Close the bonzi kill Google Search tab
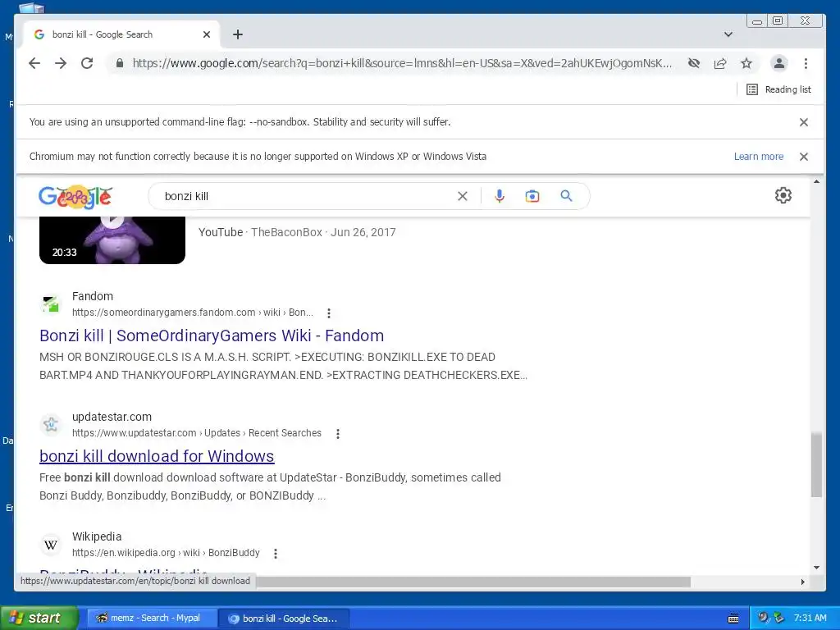The height and width of the screenshot is (630, 840). (x=207, y=34)
